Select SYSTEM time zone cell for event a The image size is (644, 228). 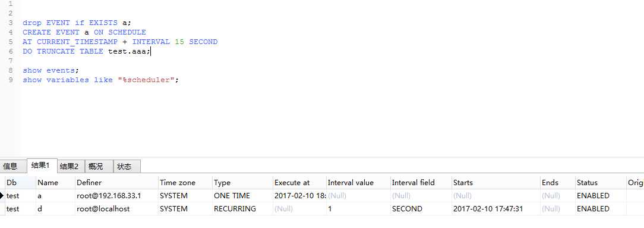pos(185,195)
